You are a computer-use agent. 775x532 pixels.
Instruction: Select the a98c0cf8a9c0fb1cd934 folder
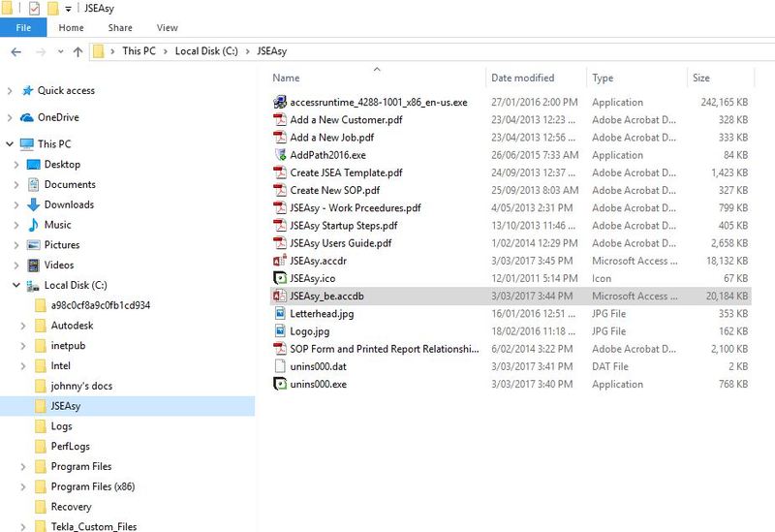pyautogui.click(x=101, y=305)
